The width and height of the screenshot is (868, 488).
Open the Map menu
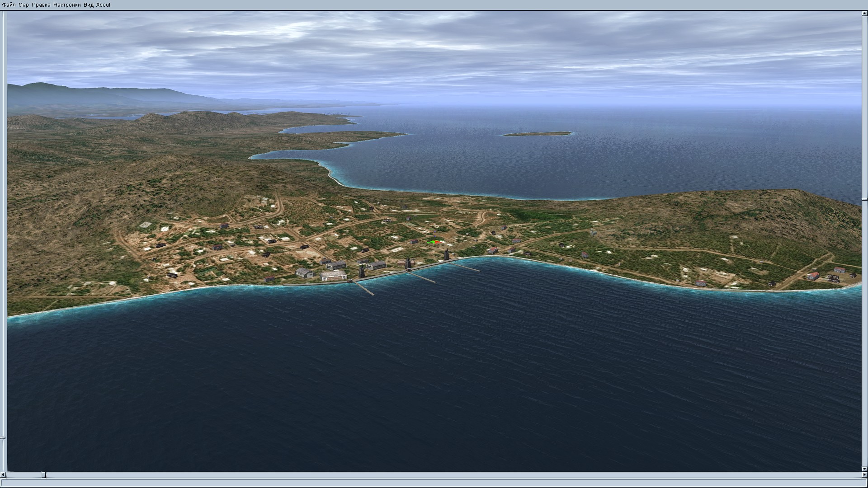click(x=24, y=5)
